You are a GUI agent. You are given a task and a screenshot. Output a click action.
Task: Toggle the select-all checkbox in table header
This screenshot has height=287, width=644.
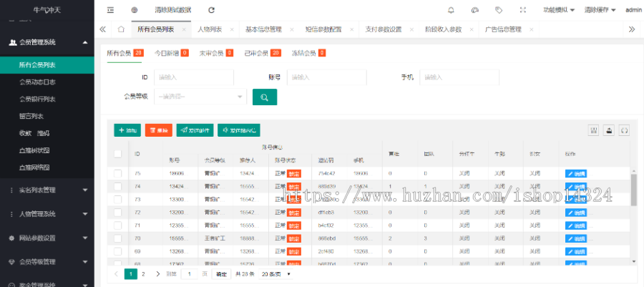pos(118,154)
